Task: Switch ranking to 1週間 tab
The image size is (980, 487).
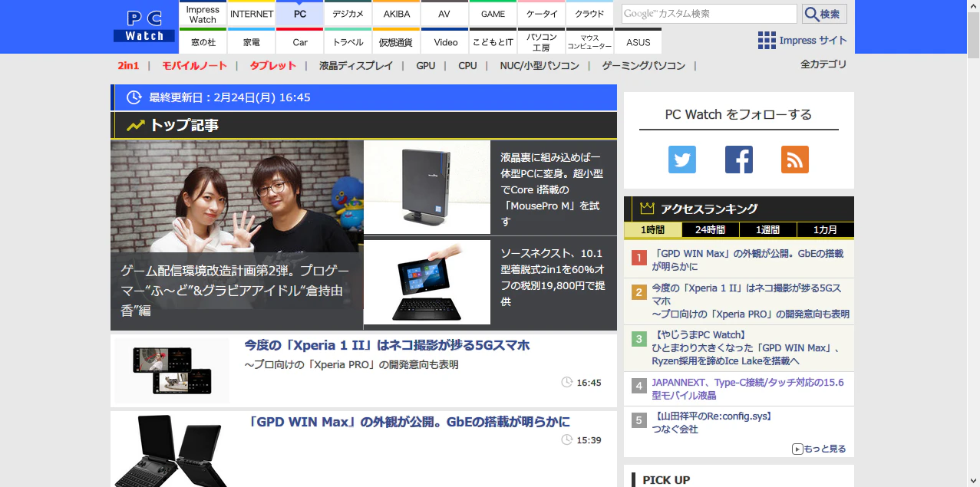Action: click(x=767, y=230)
